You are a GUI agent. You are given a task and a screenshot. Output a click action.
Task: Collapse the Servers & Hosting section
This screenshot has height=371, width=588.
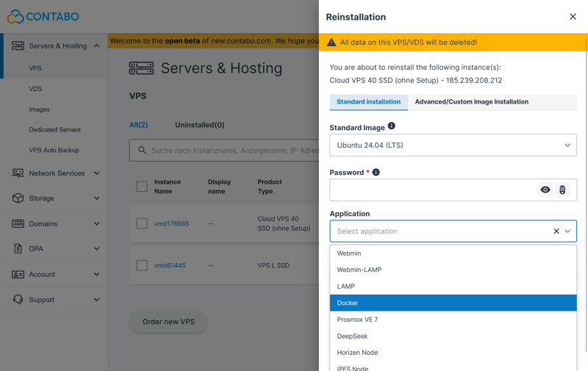tap(96, 46)
